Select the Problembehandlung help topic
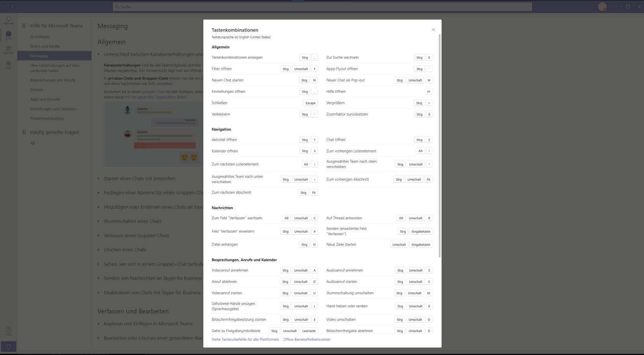 pos(46,118)
